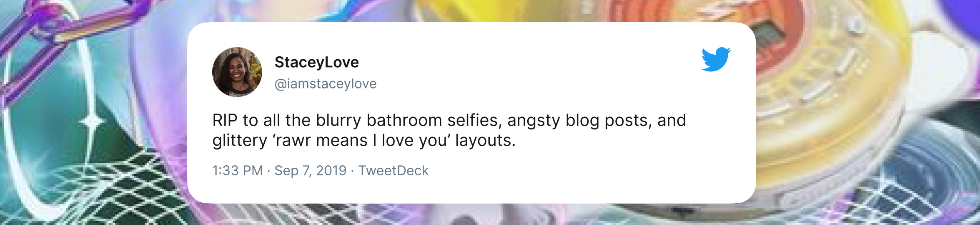
Task: Click the blue Twitter bird logo
Action: tap(716, 59)
